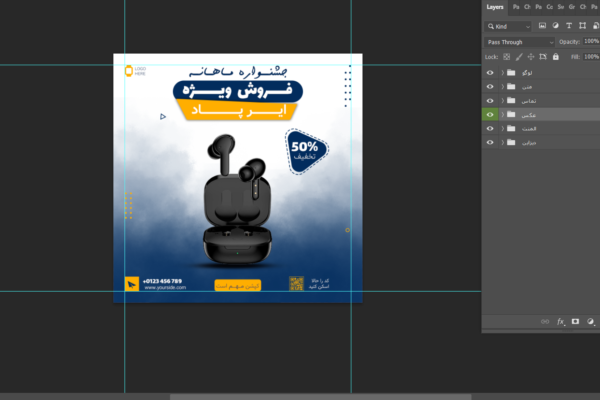The width and height of the screenshot is (600, 400).
Task: Click the LOGO HERE placeholder on canvas
Action: (x=135, y=71)
